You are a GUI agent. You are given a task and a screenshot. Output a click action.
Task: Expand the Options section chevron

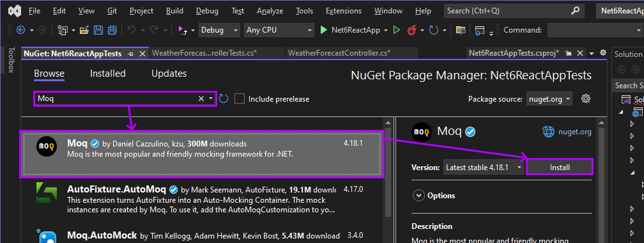tap(418, 196)
